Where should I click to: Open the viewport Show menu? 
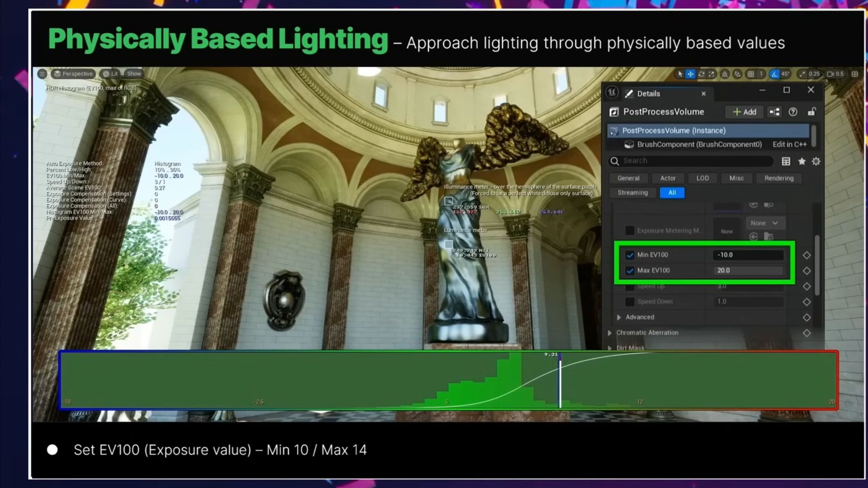pos(134,74)
